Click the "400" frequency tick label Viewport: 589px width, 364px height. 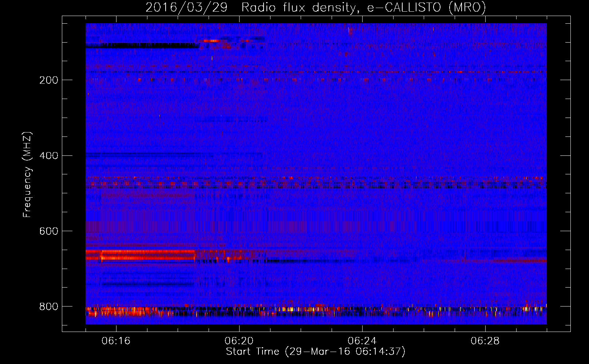49,156
